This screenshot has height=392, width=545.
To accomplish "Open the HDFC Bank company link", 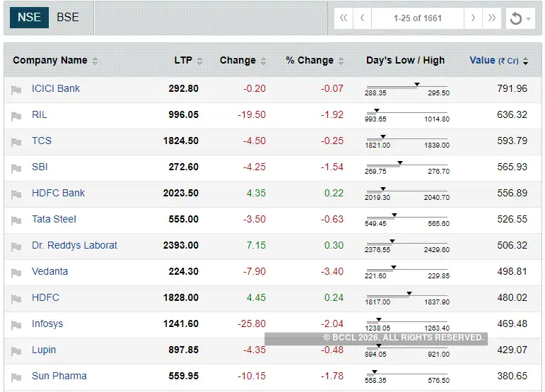I will point(59,193).
